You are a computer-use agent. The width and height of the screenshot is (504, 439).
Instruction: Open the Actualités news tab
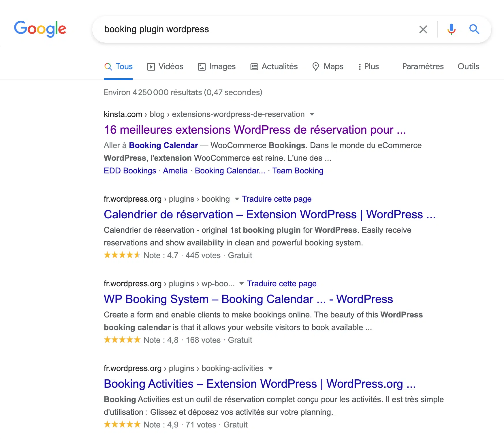coord(274,67)
